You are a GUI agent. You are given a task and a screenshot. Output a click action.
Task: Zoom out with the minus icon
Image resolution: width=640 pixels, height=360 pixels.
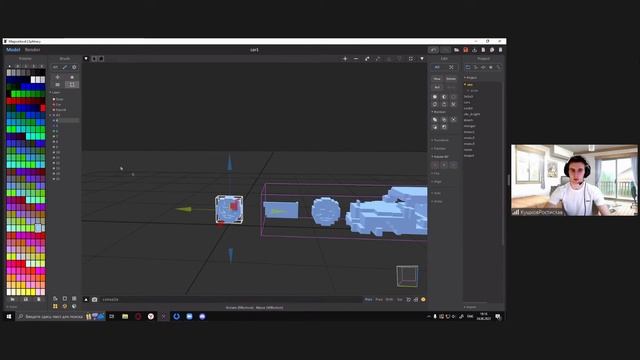[356, 59]
